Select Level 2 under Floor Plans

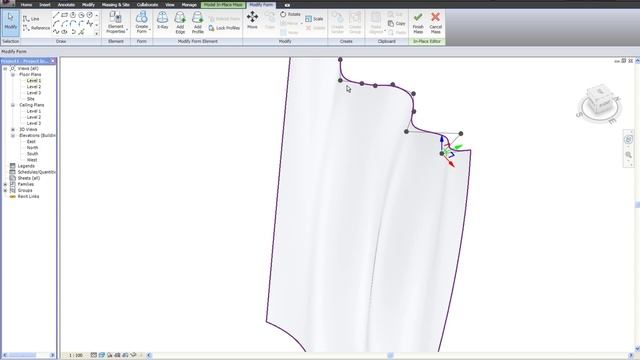33,87
